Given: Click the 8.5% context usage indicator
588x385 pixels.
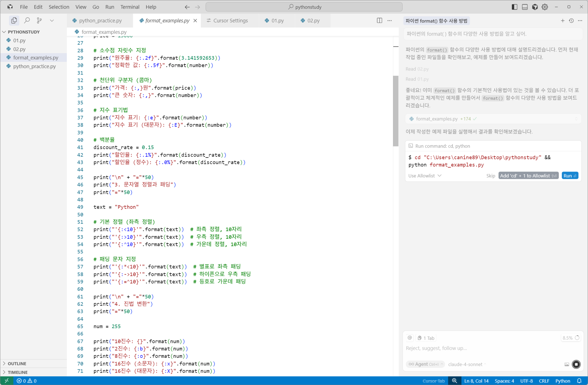Looking at the screenshot, I should (x=571, y=338).
